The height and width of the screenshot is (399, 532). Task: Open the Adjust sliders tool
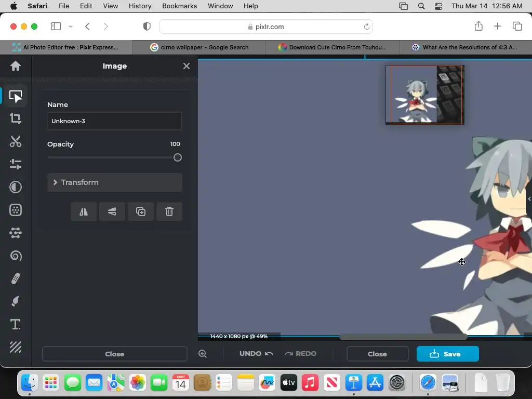point(15,164)
